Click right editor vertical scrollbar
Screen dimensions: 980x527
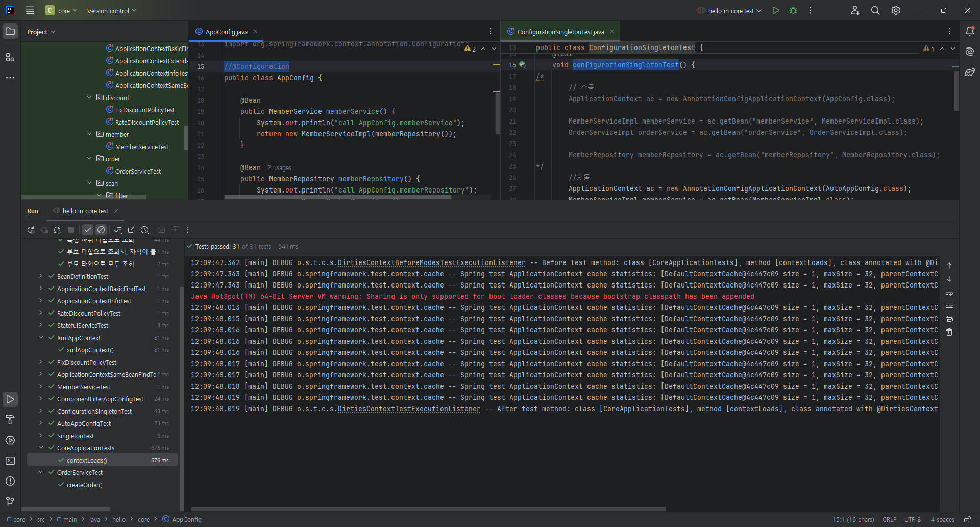(x=956, y=91)
